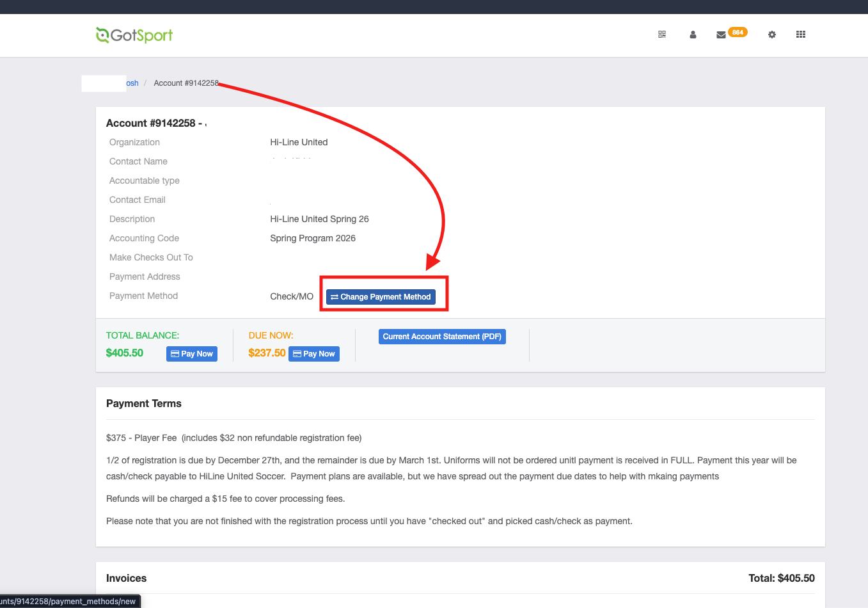Click the Payment Terms heading
868x608 pixels.
pyautogui.click(x=144, y=404)
